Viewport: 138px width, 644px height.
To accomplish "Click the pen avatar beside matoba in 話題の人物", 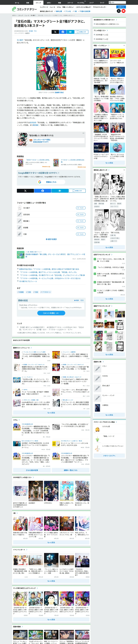I will tap(97, 378).
